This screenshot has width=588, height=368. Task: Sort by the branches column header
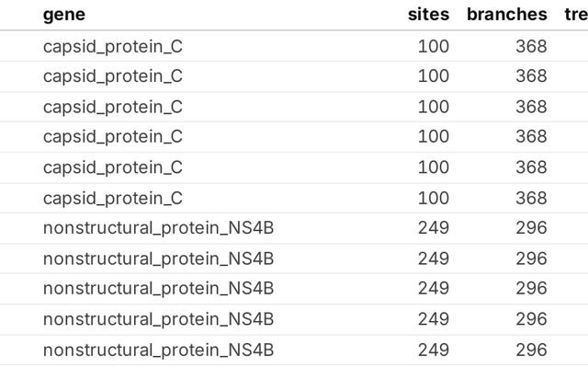point(506,14)
